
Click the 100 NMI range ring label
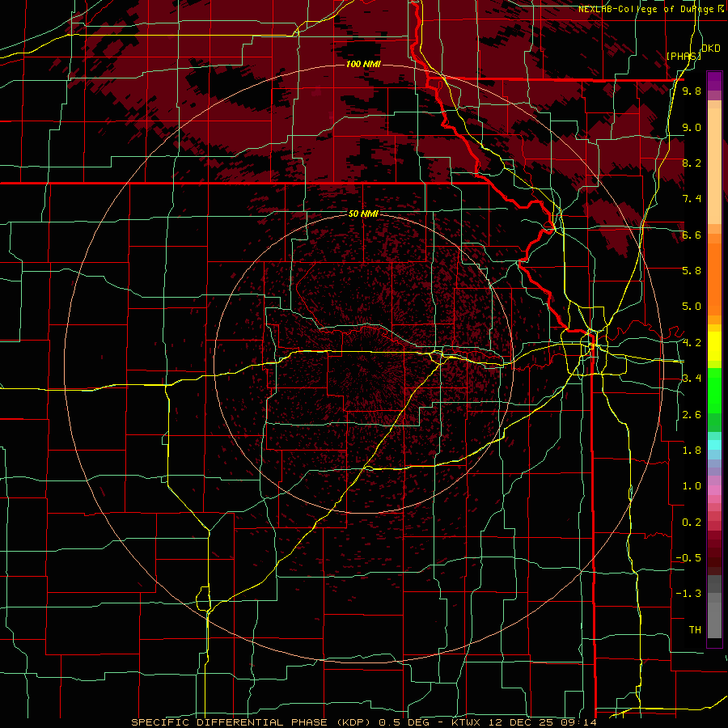click(363, 64)
